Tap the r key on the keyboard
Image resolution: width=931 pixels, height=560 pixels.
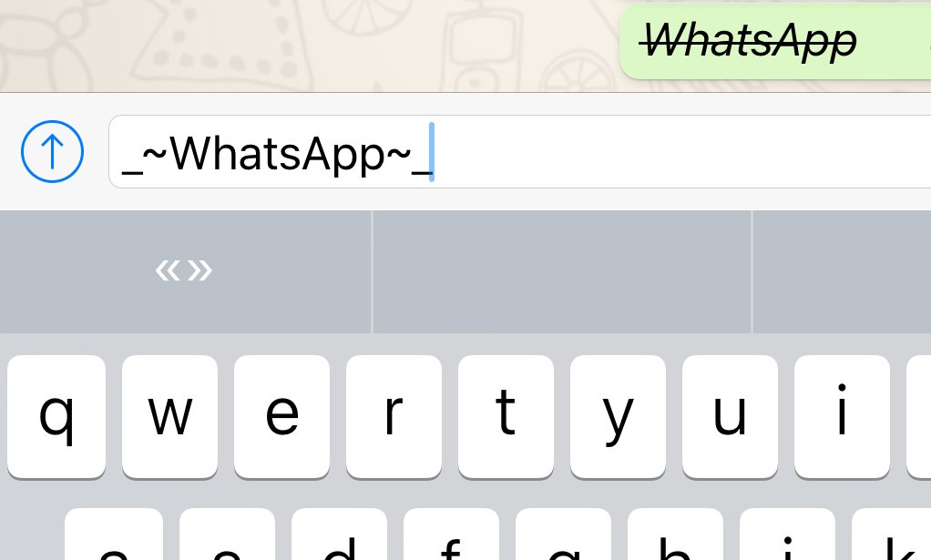click(394, 416)
